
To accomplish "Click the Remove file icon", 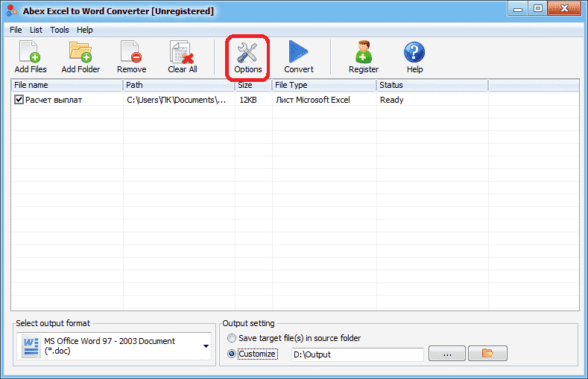I will [131, 51].
